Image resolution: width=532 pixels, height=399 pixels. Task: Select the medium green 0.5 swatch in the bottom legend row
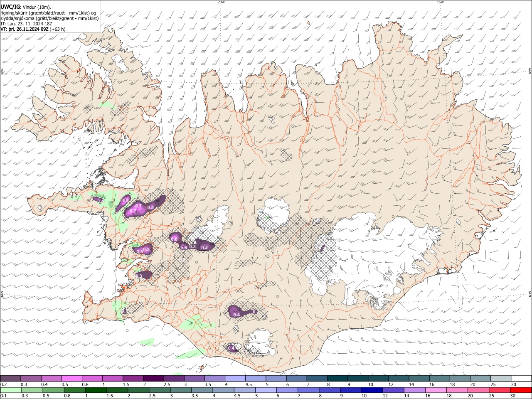[53, 390]
